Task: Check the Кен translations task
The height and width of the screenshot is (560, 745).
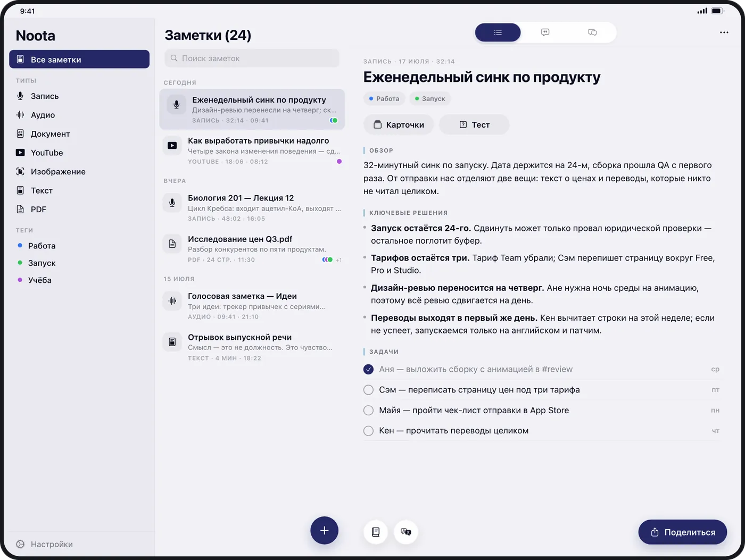Action: tap(368, 431)
